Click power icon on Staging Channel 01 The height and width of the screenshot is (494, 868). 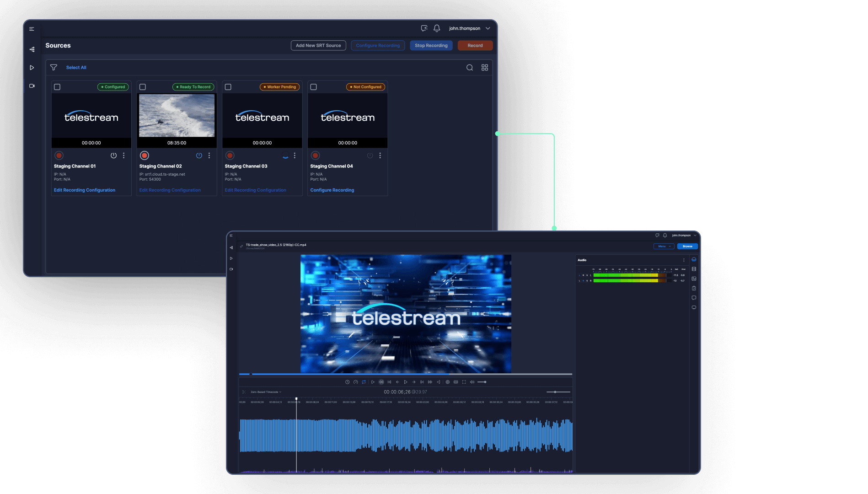[x=113, y=156]
